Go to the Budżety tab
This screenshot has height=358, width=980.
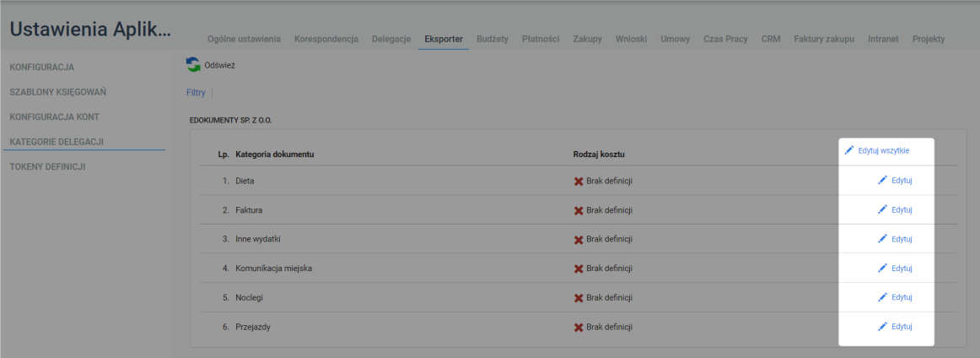[493, 39]
